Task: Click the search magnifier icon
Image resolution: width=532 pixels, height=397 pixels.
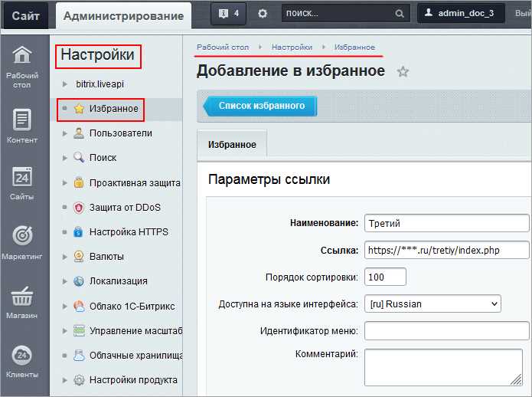Action: (x=400, y=14)
